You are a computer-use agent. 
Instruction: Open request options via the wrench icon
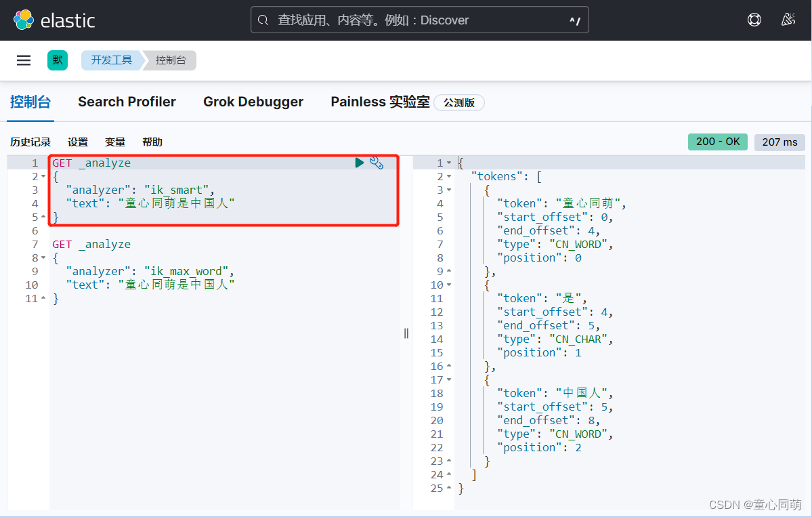(x=377, y=163)
